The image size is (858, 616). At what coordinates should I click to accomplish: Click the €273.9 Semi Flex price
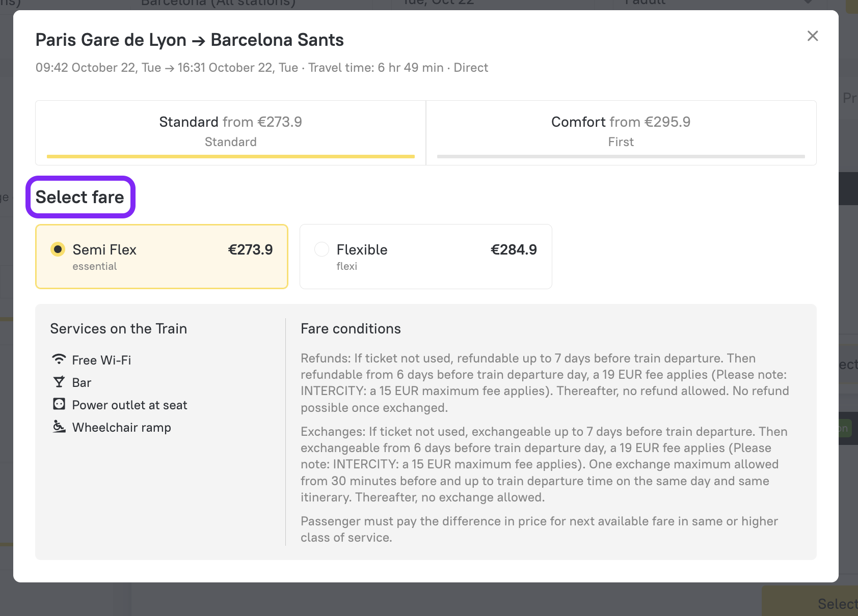pos(250,250)
